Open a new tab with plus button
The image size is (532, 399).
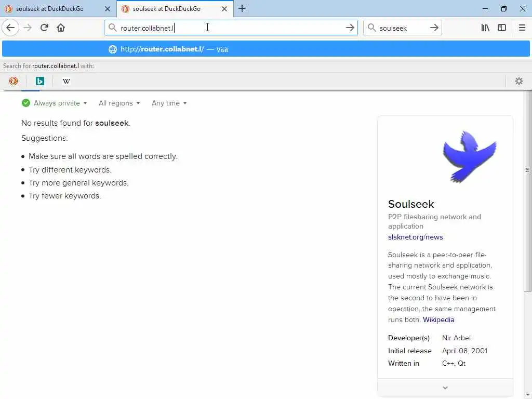[242, 8]
